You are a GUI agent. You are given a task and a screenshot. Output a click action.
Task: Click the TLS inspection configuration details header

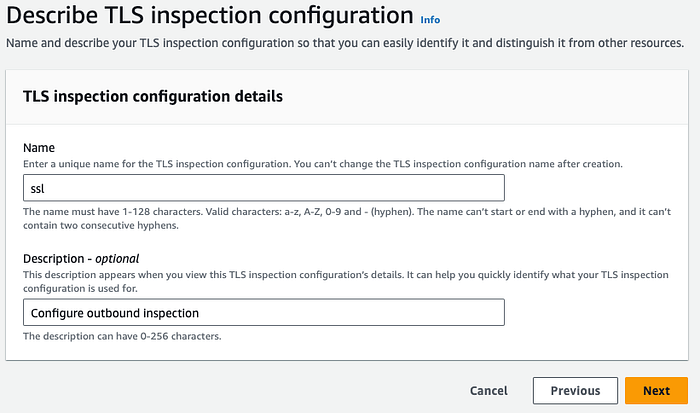[x=152, y=97]
